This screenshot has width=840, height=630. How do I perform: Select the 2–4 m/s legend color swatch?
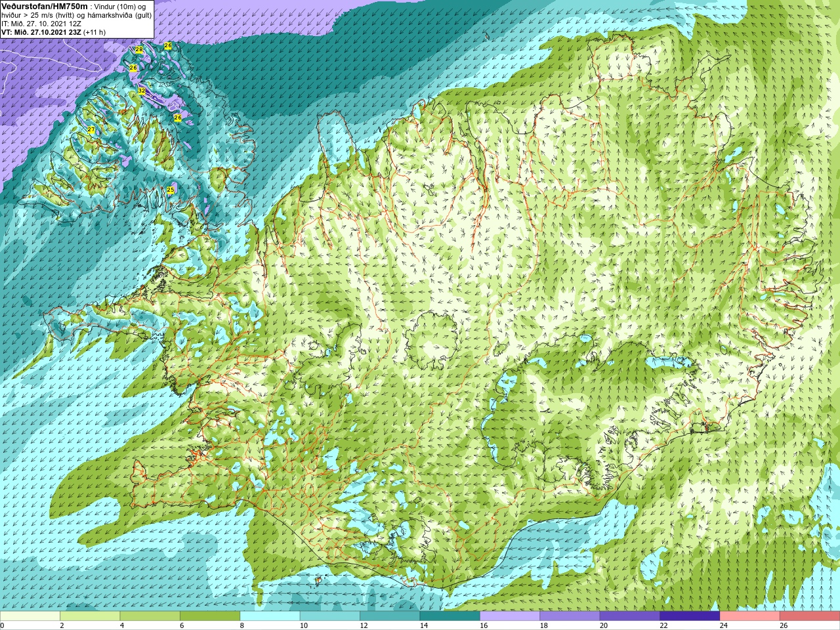[90, 616]
